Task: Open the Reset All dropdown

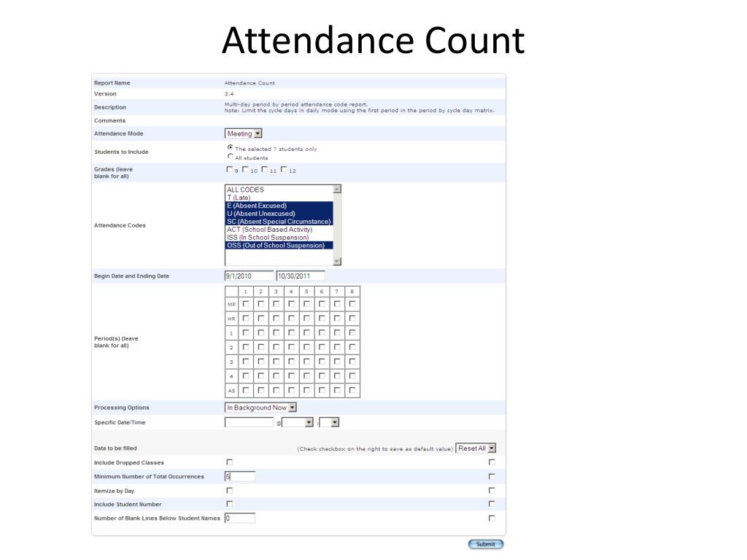Action: pyautogui.click(x=476, y=448)
